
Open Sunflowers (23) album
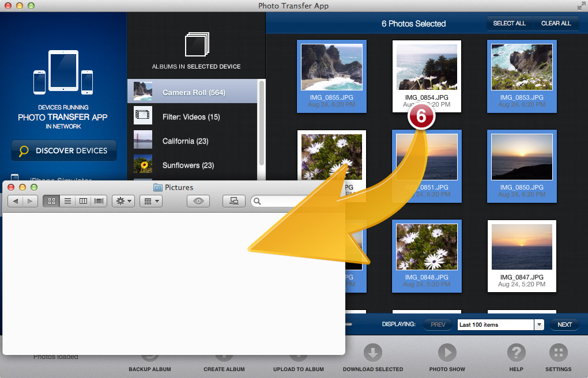pyautogui.click(x=193, y=165)
